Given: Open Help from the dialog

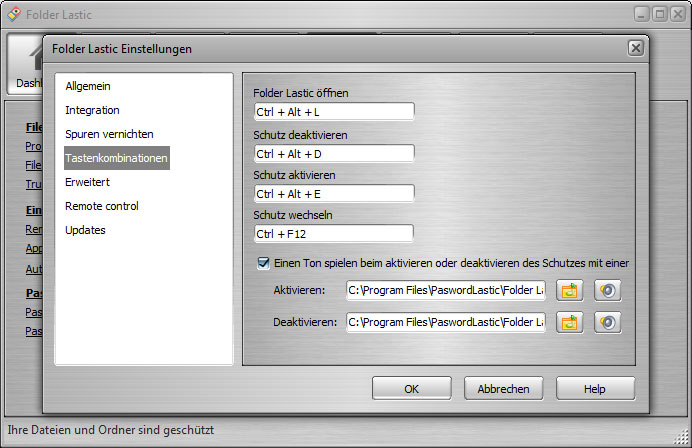Looking at the screenshot, I should coord(594,388).
